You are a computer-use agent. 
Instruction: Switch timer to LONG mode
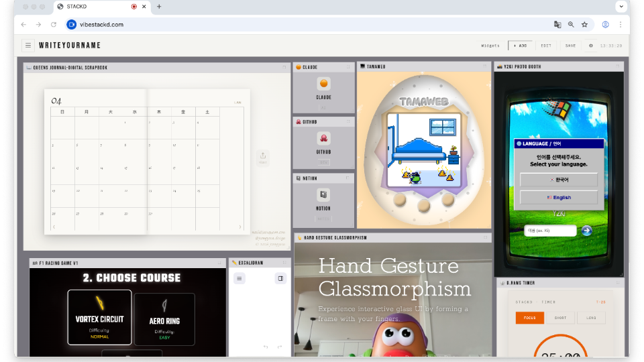pos(590,318)
